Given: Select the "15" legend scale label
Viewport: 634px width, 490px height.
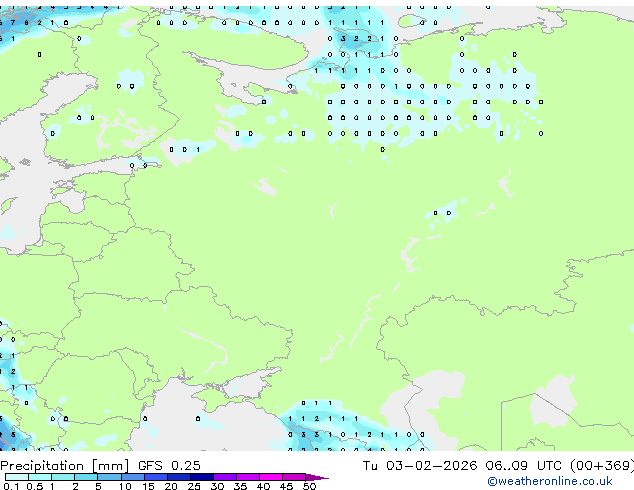Looking at the screenshot, I should (148, 486).
